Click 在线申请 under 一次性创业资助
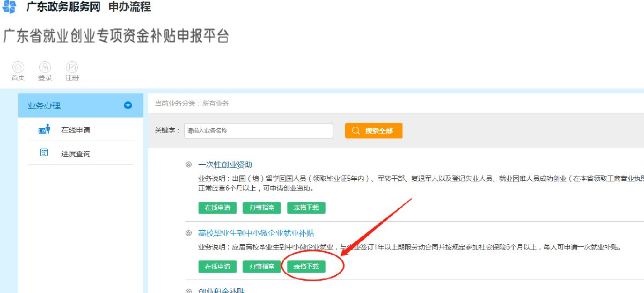 (217, 208)
